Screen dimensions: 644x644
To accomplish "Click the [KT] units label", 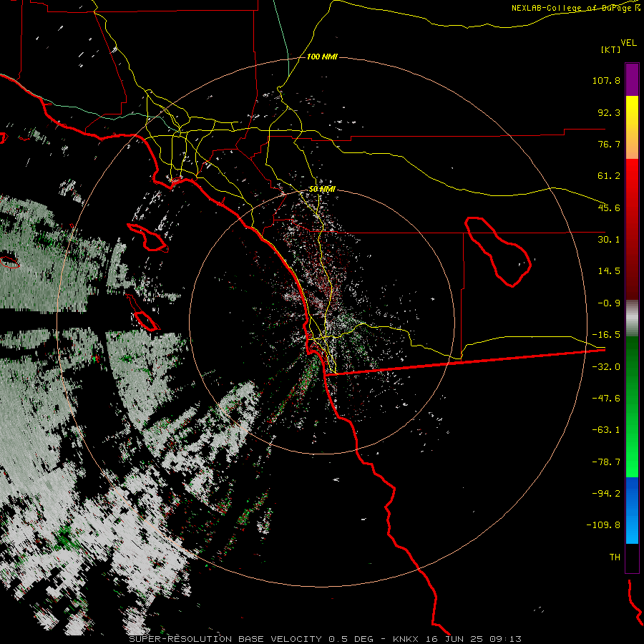I will point(611,49).
